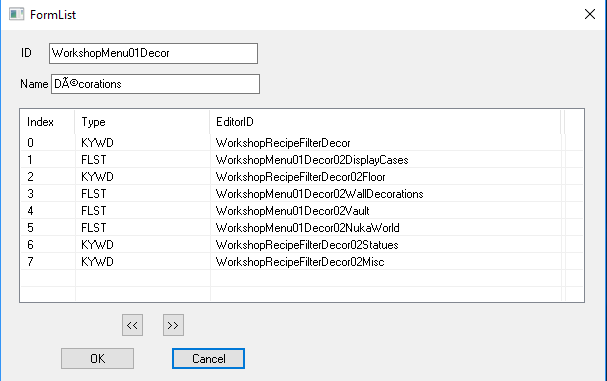Cancel the FormList dialog
Screen dimensions: 607x381
[208, 359]
